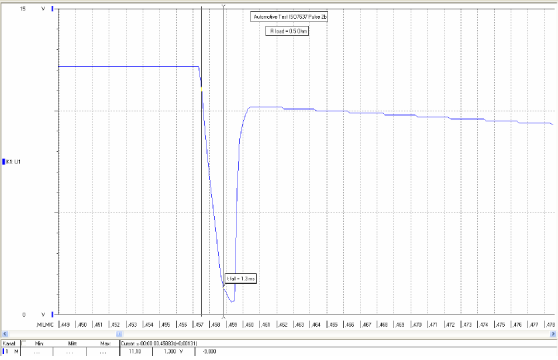The height and width of the screenshot is (360, 558).
Task: Click the MIL/MIC time axis unit label
Action: coord(45,325)
